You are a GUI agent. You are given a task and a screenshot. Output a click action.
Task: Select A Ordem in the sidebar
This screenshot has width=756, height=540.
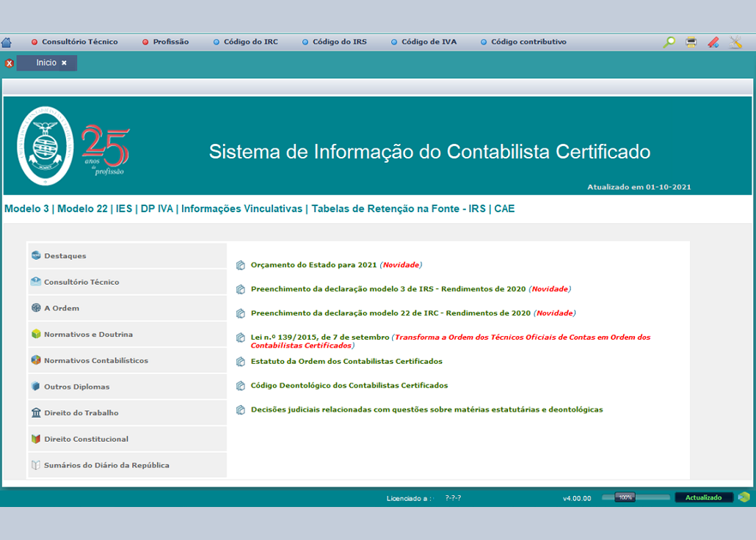(x=127, y=308)
